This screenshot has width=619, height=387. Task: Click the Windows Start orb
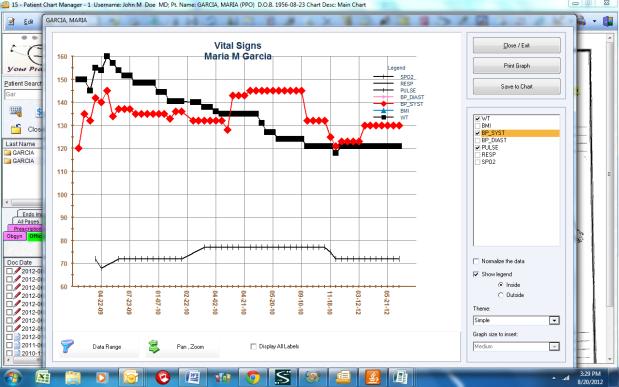(12, 378)
